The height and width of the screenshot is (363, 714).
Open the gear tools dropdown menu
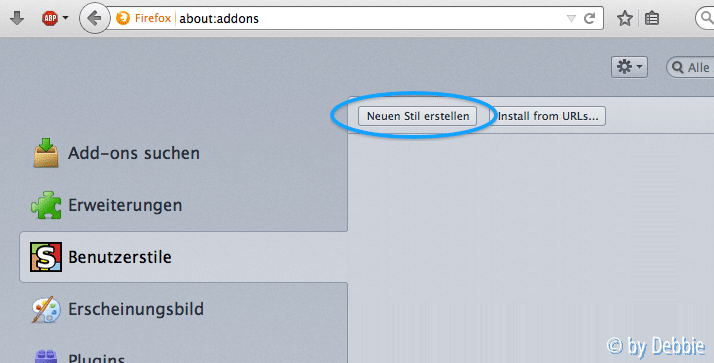click(629, 67)
